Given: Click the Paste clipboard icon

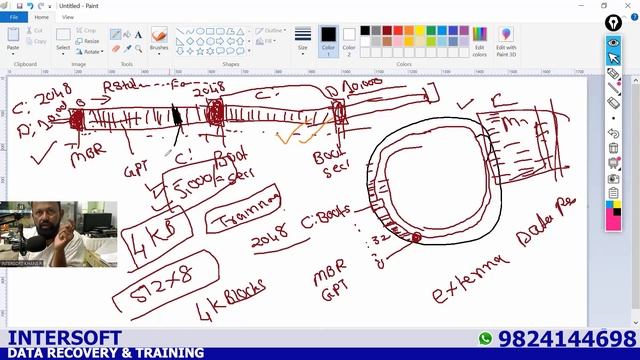Looking at the screenshot, I should point(13,34).
